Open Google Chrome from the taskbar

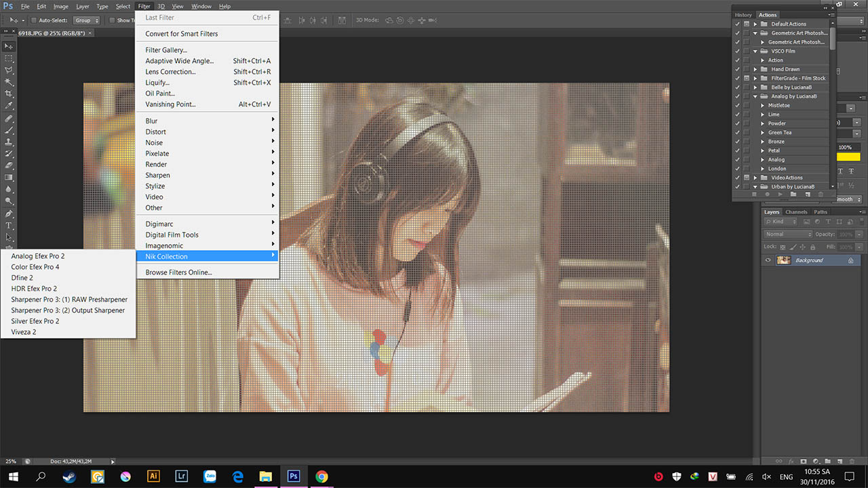click(x=321, y=476)
